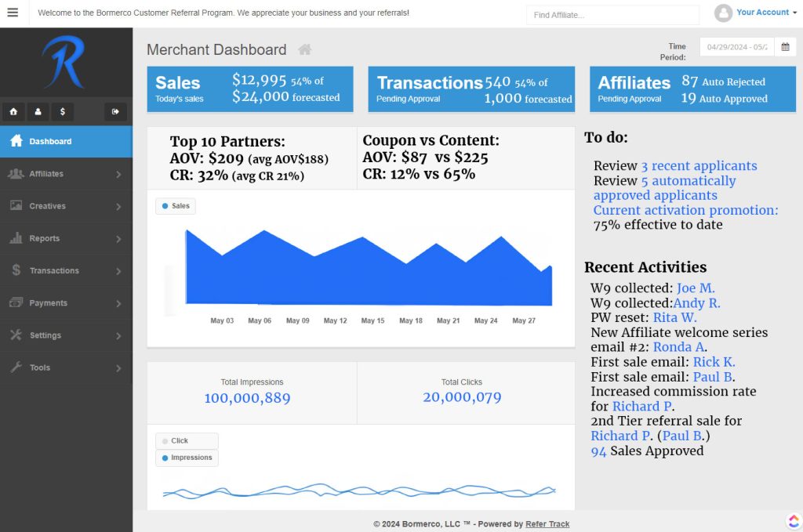Expand the Affiliates sidebar menu
This screenshot has width=803, height=532.
click(x=66, y=174)
